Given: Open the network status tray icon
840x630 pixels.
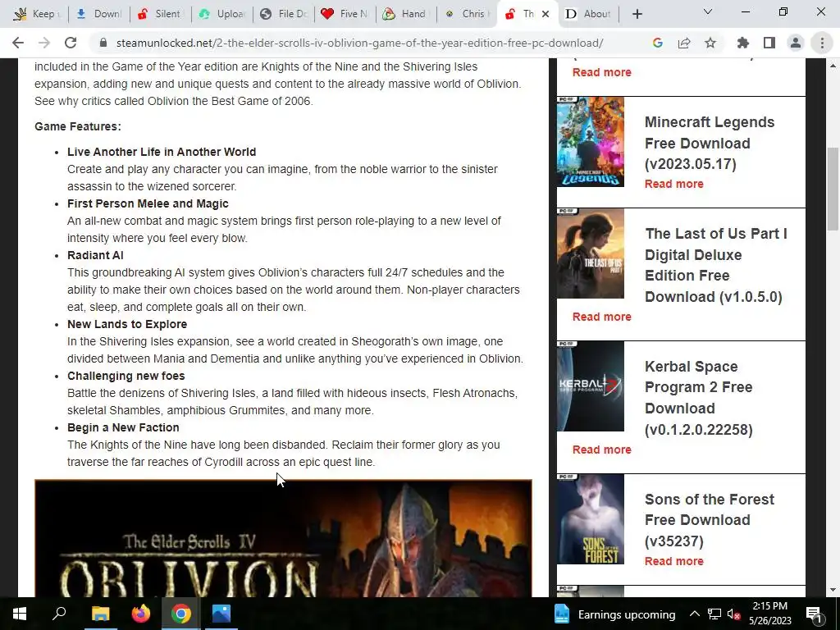Looking at the screenshot, I should [x=714, y=614].
